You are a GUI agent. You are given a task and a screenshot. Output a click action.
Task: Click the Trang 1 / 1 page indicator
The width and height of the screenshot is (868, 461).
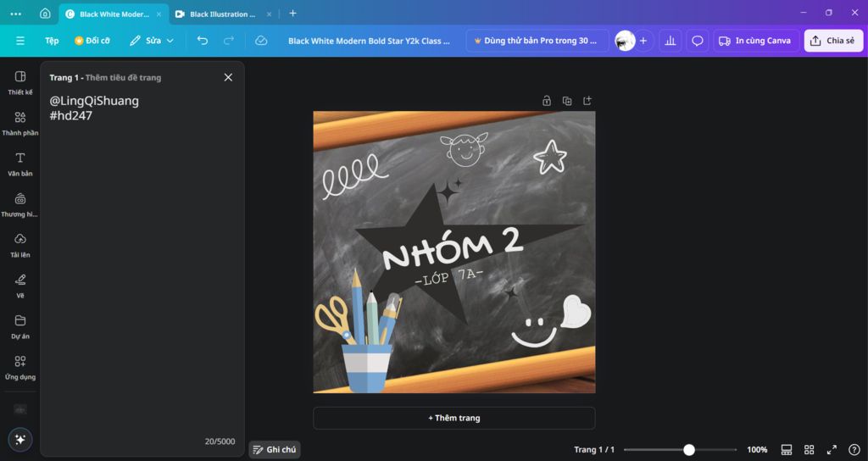(x=594, y=449)
